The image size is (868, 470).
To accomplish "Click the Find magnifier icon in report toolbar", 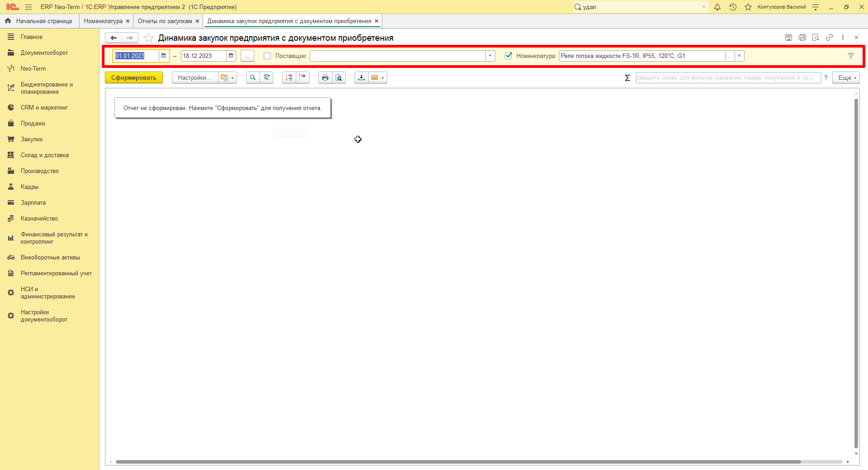I will [253, 77].
